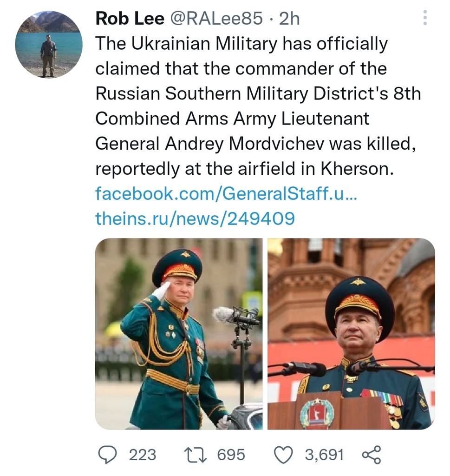Viewport: 450px width, 476px height.
Task: Open the tweet's 2h timestamp
Action: tap(289, 19)
